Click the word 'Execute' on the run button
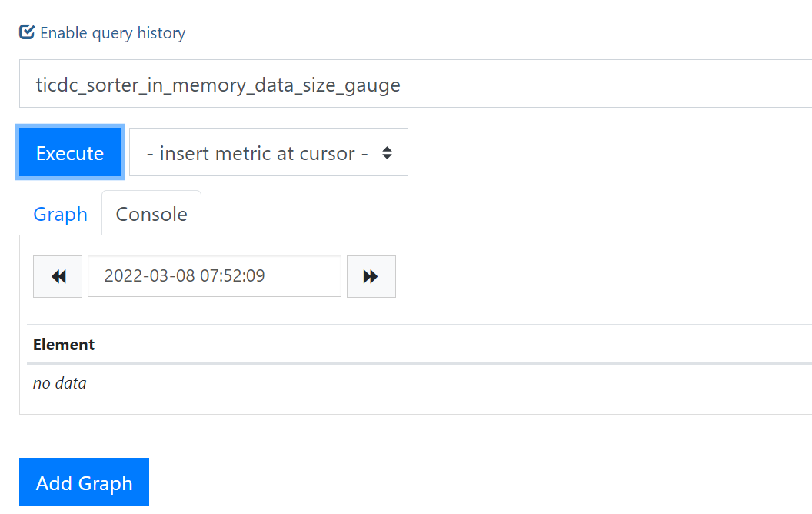 click(x=70, y=153)
